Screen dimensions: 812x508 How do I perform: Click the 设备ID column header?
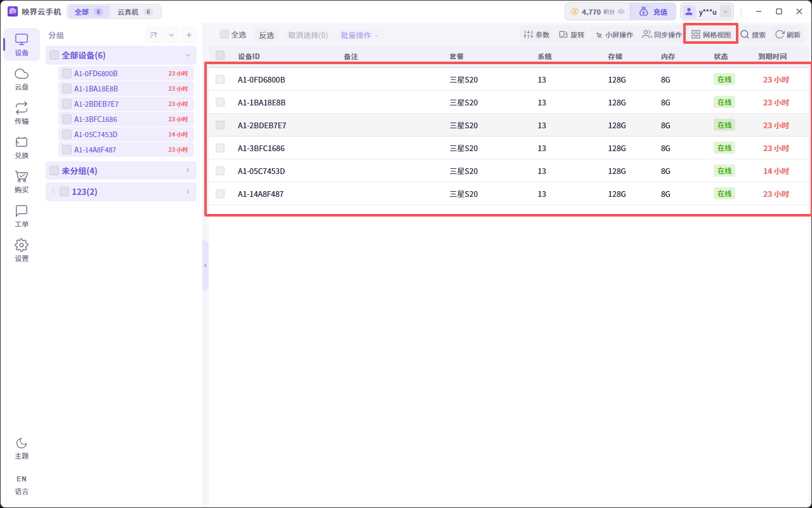tap(249, 57)
